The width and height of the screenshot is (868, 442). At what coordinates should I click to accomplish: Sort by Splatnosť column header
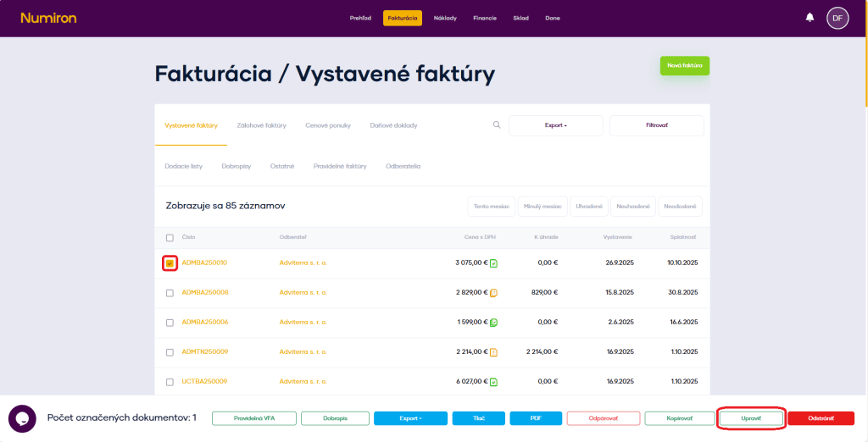click(x=683, y=237)
